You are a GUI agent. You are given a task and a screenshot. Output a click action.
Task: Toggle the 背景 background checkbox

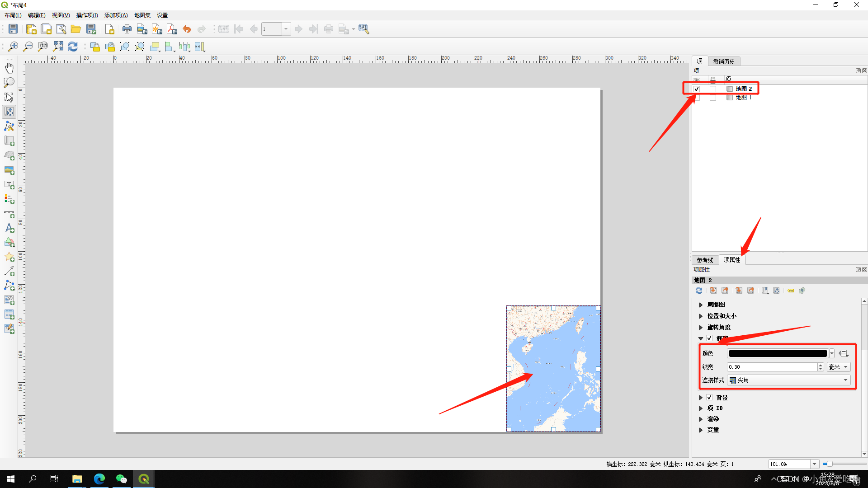[709, 398]
